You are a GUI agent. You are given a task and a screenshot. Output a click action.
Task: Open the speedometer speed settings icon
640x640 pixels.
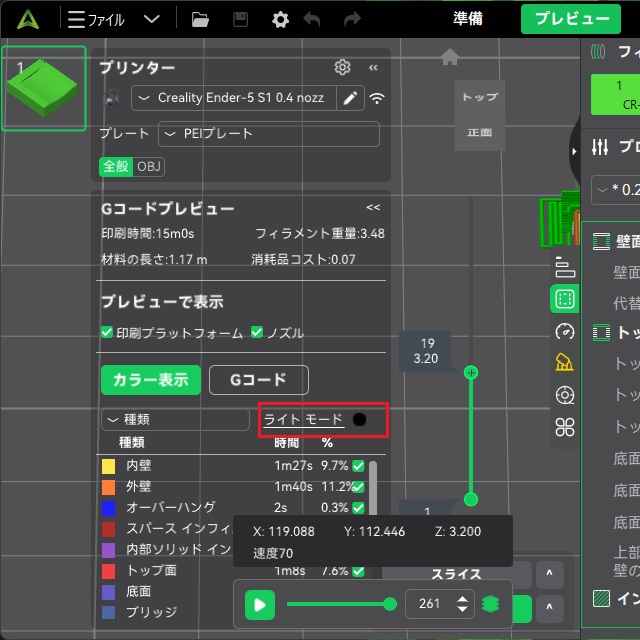[x=565, y=331]
